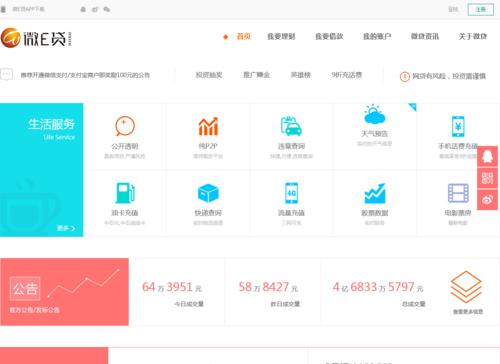Open the weather forecast cloud icon

375,114
